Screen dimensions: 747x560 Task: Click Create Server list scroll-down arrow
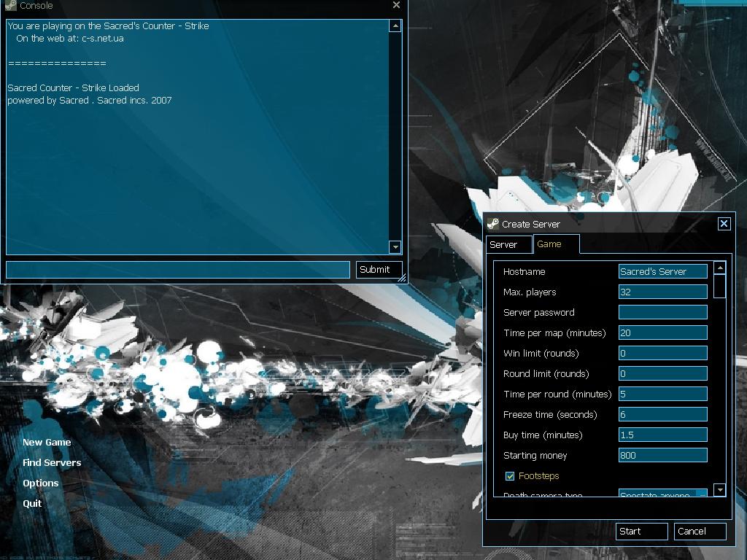pyautogui.click(x=720, y=489)
